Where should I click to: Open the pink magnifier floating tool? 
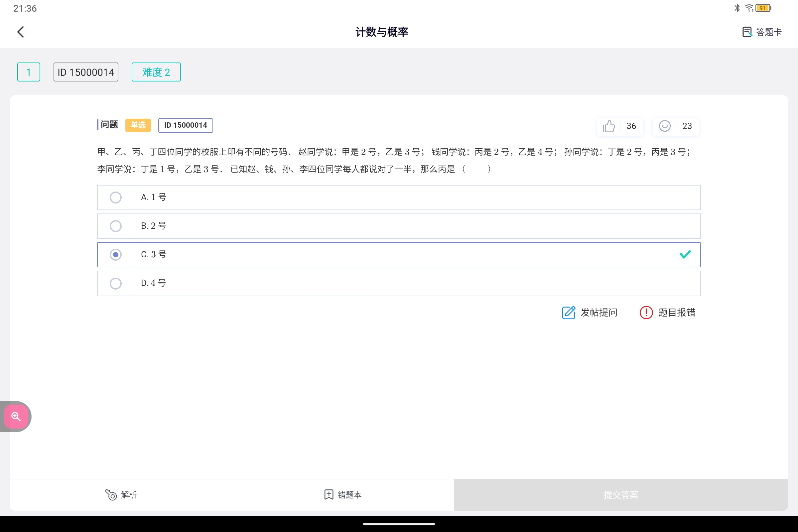[16, 416]
